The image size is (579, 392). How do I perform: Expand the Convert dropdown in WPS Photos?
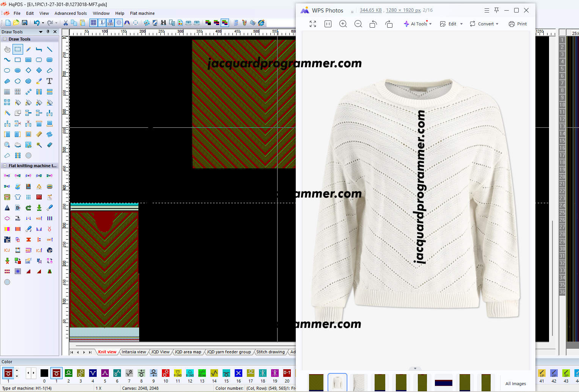[484, 24]
